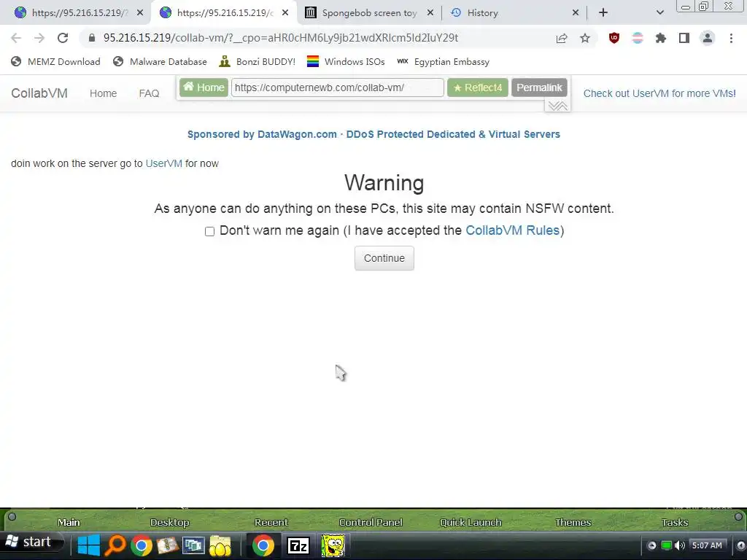747x560 pixels.
Task: Click the Continue button
Action: point(384,258)
